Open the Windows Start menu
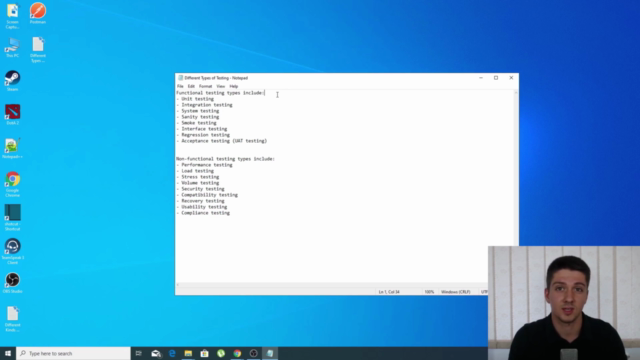The height and width of the screenshot is (360, 640). (8, 353)
